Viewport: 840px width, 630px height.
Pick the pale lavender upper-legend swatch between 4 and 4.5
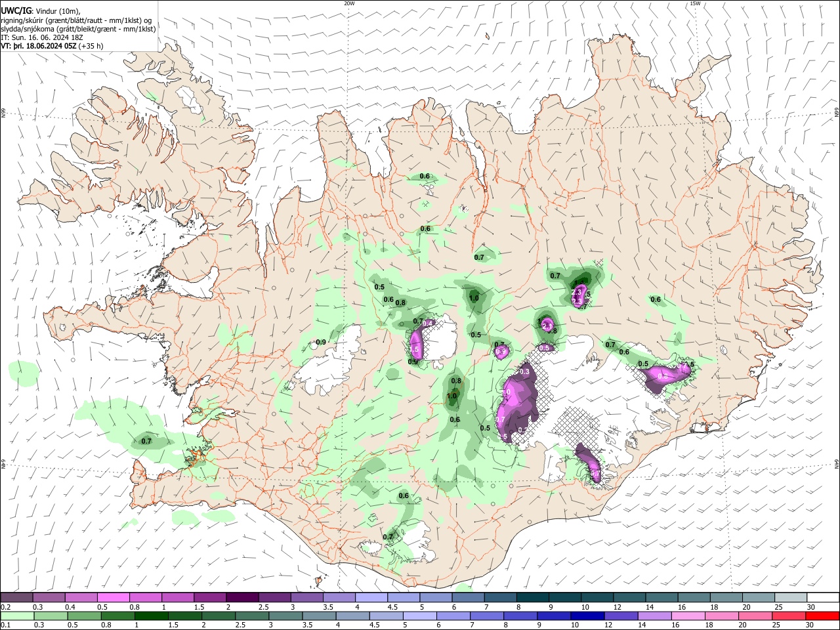(x=371, y=598)
